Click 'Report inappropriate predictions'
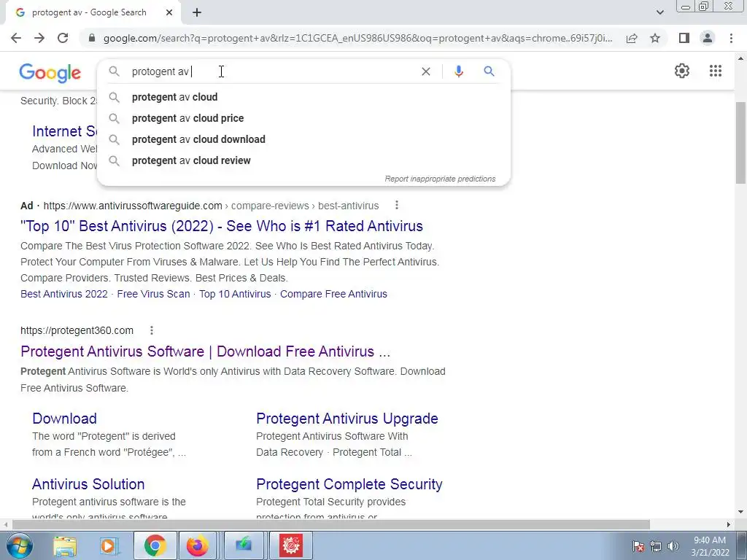 tap(440, 179)
